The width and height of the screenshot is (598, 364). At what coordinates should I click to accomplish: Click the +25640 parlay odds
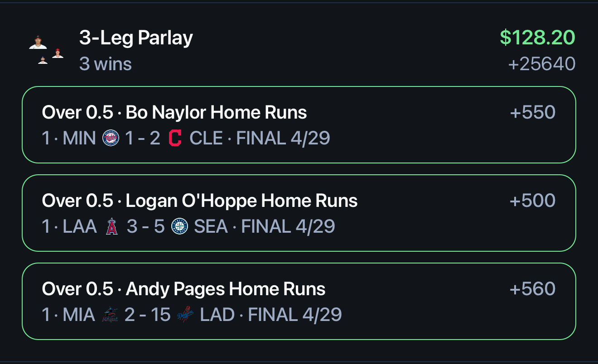(542, 64)
